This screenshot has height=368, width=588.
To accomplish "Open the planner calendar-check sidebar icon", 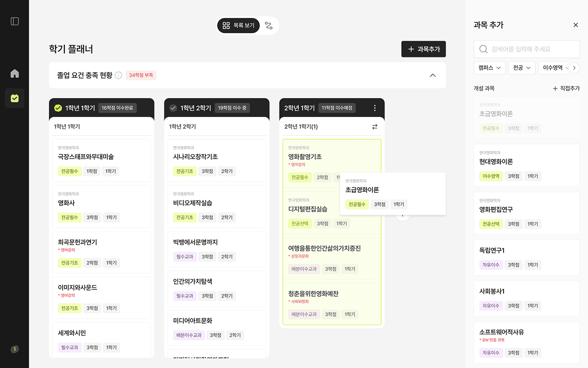I will 14,98.
